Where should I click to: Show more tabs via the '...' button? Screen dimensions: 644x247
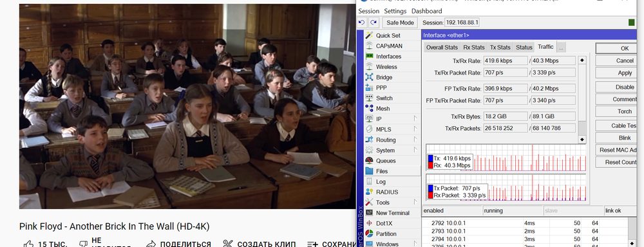tap(561, 47)
